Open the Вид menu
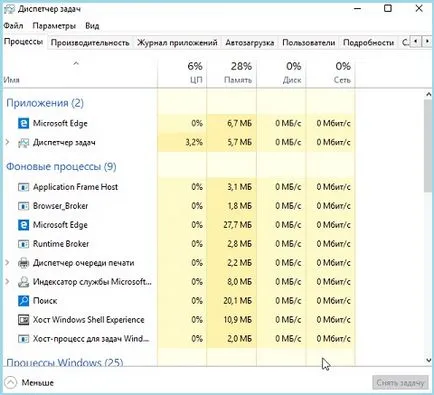This screenshot has width=434, height=395. pyautogui.click(x=92, y=26)
